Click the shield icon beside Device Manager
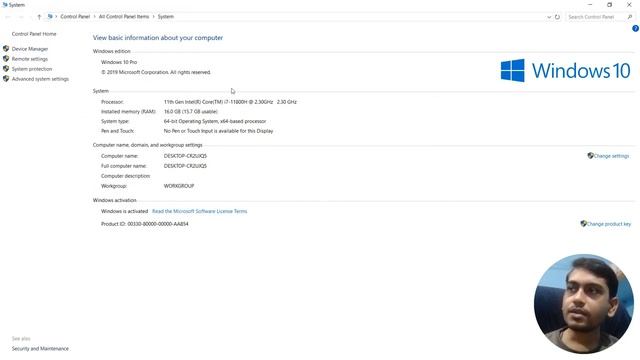This screenshot has width=640, height=360. pos(6,49)
